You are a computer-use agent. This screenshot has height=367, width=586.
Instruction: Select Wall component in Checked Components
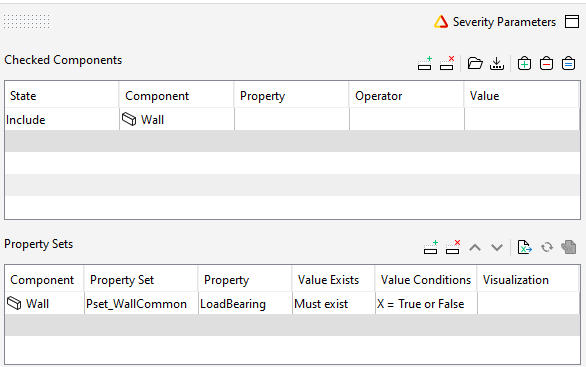click(x=176, y=120)
